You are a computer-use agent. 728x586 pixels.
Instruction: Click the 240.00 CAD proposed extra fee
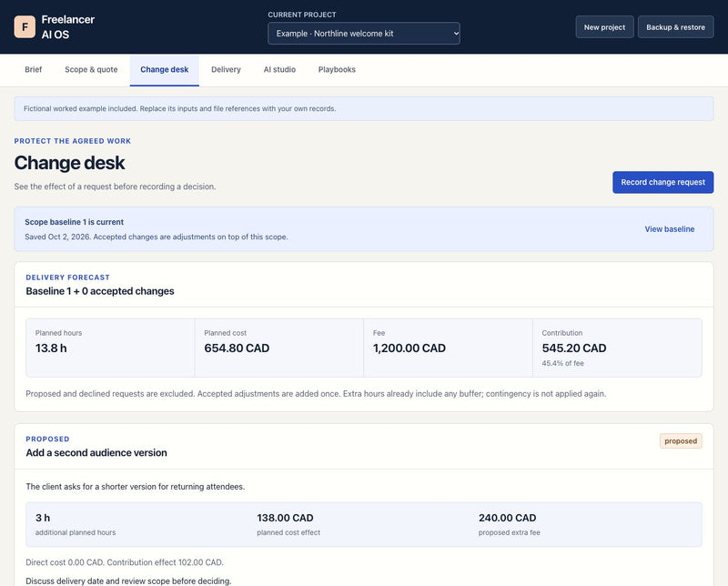tap(507, 518)
